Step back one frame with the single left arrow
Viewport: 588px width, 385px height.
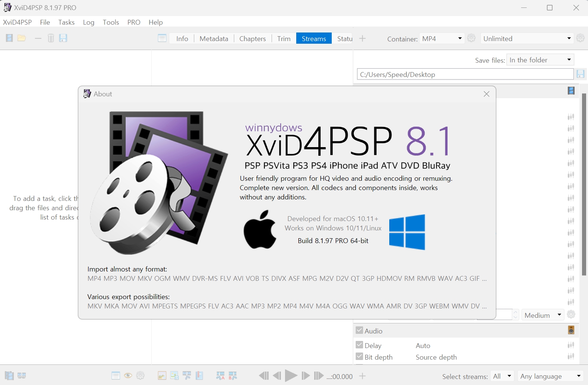pos(277,376)
